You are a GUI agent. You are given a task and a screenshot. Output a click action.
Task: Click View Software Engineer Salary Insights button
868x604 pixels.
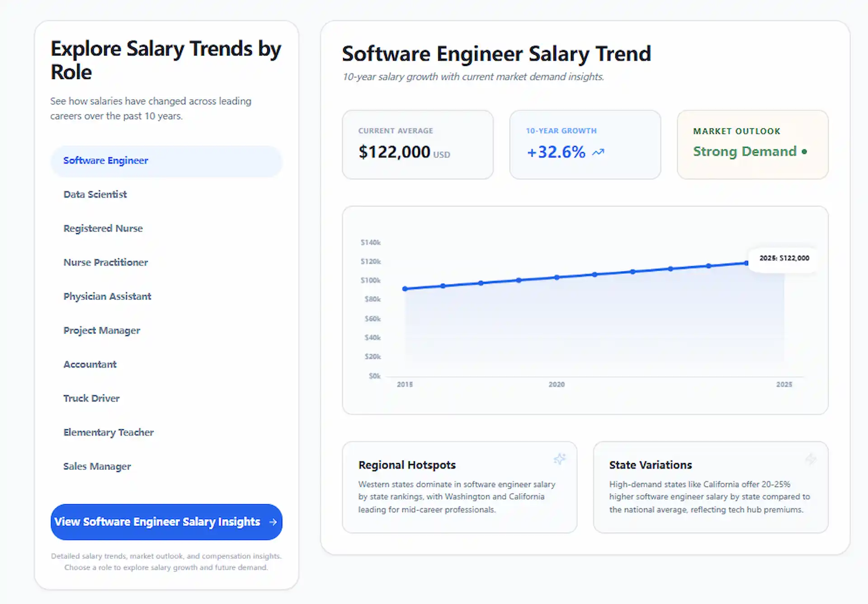(166, 522)
